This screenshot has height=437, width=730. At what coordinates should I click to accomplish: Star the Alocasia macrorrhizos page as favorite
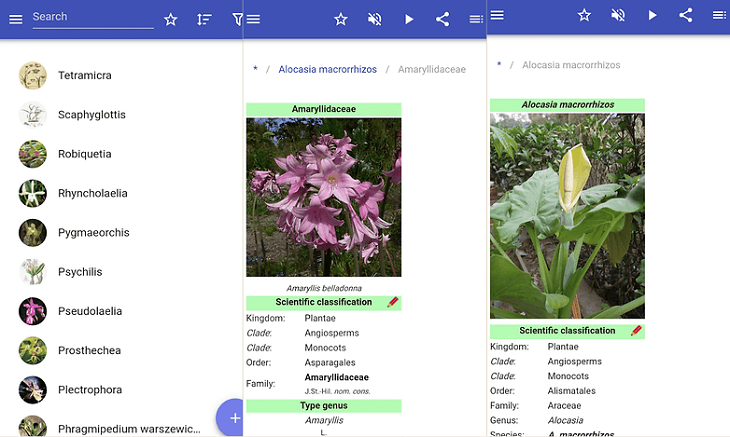[584, 15]
